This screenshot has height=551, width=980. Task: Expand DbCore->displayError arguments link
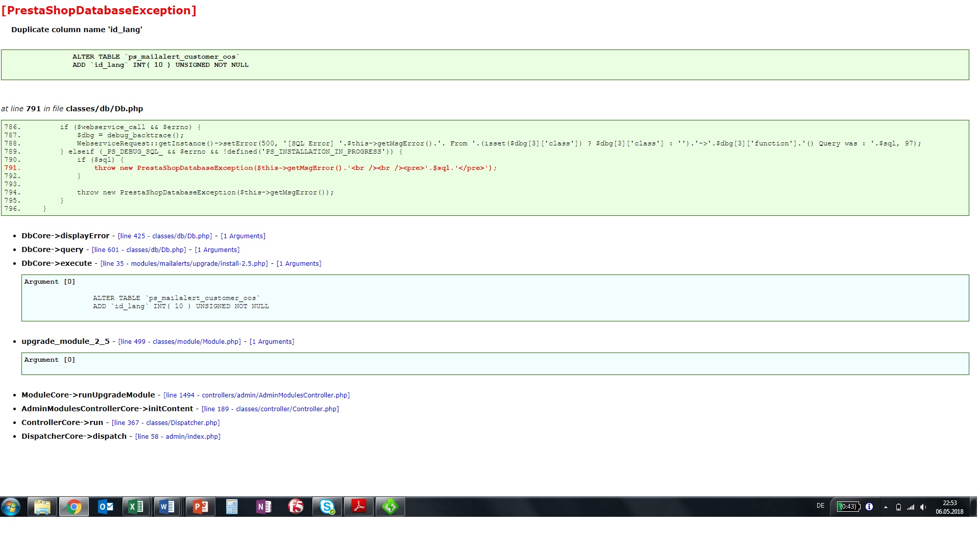[243, 236]
